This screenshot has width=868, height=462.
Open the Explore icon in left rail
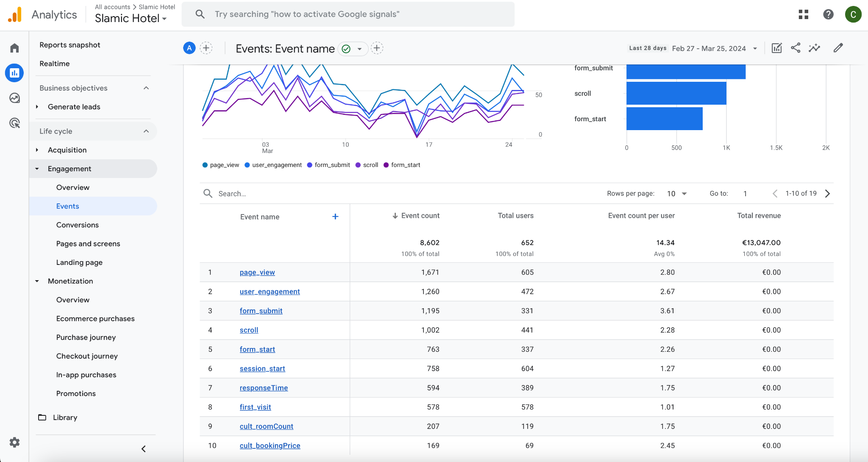[14, 98]
